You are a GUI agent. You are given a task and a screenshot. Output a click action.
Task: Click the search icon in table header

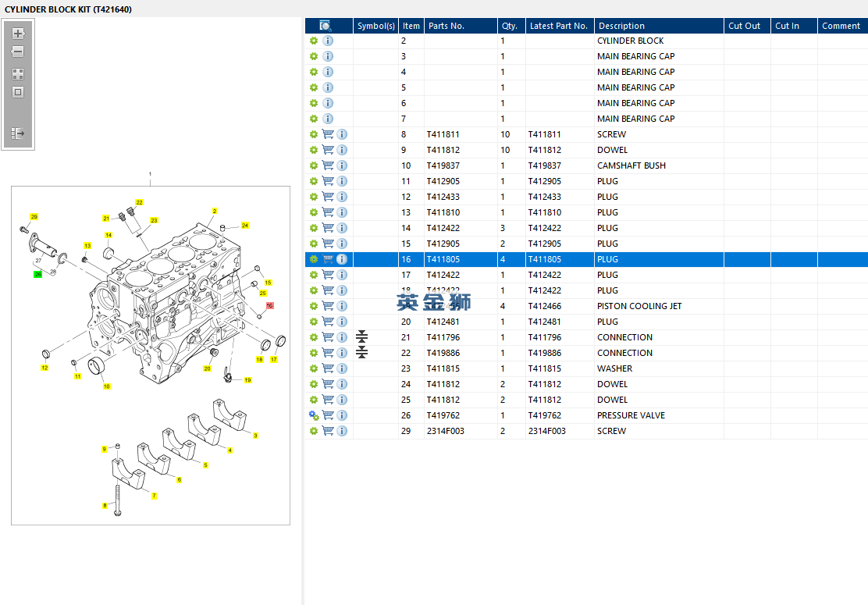(x=325, y=26)
